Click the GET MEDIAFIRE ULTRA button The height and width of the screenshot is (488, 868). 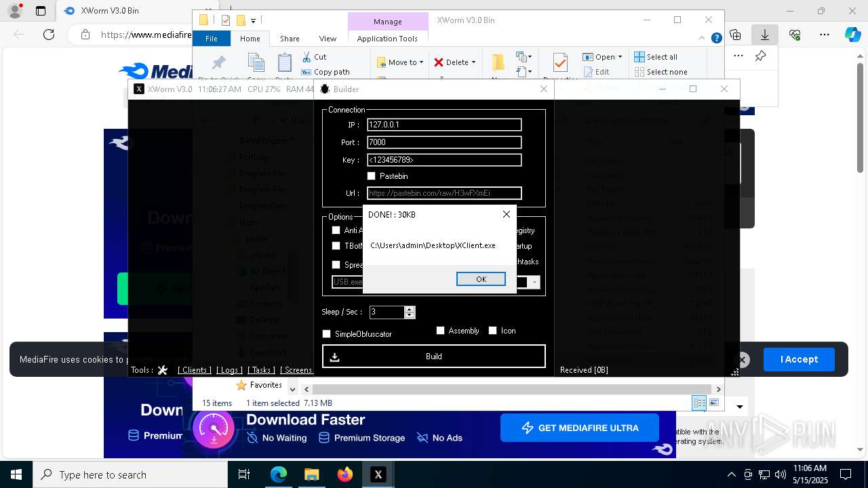[x=580, y=428]
